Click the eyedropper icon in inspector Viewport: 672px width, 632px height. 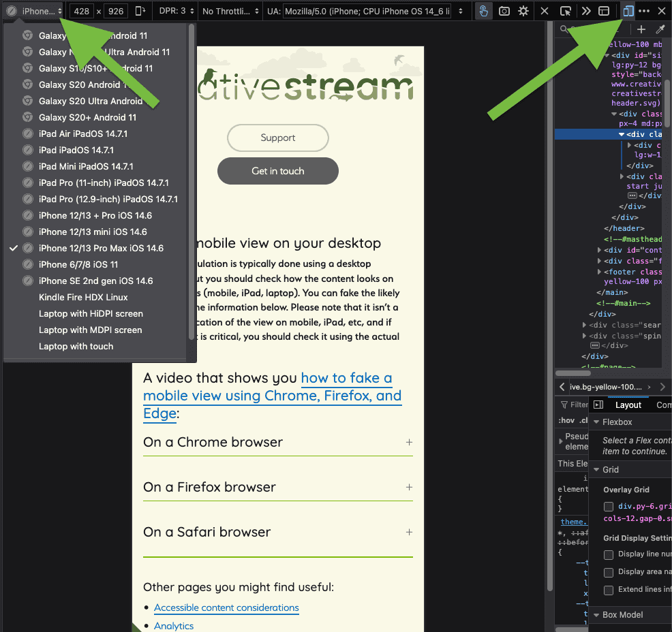coord(660,29)
